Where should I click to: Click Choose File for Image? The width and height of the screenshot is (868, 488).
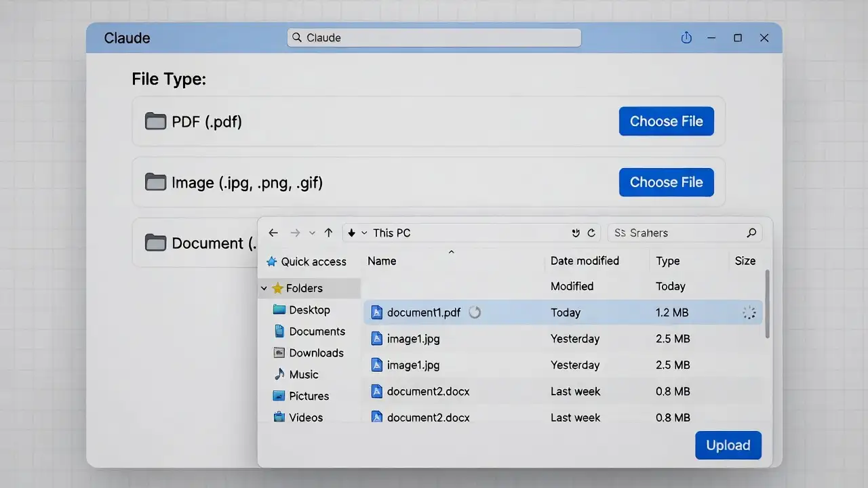pos(666,182)
